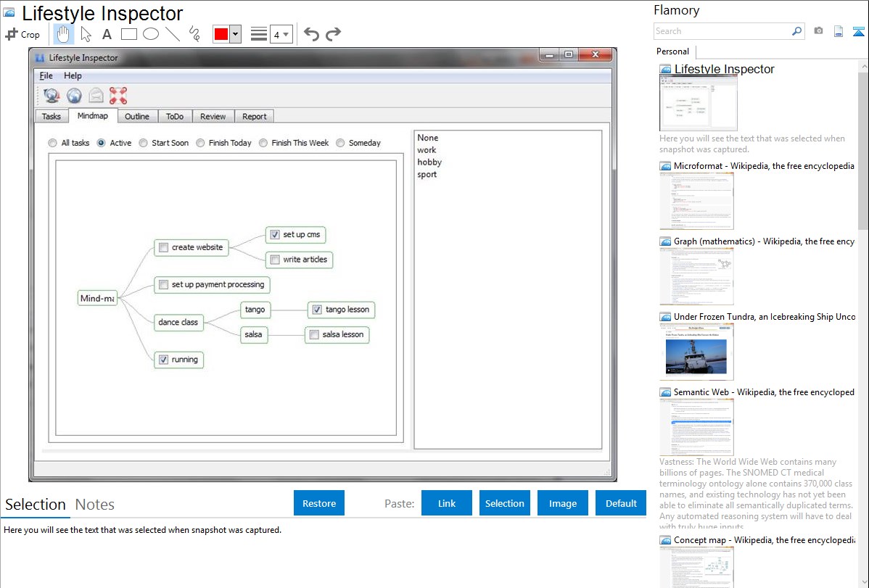The image size is (869, 588).
Task: Click inside the Flamory search field
Action: coord(722,31)
